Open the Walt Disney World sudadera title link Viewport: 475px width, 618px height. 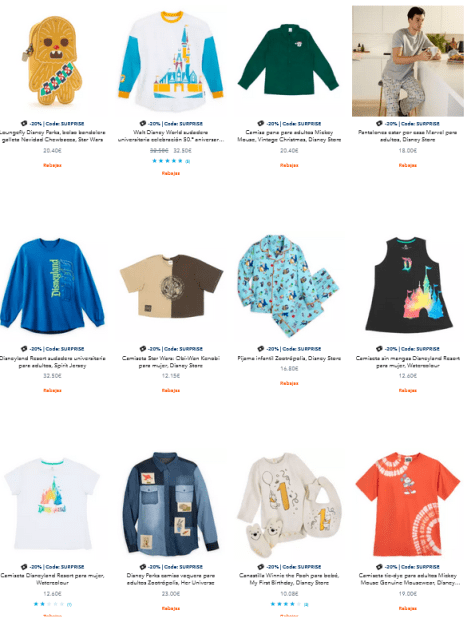tap(171, 136)
